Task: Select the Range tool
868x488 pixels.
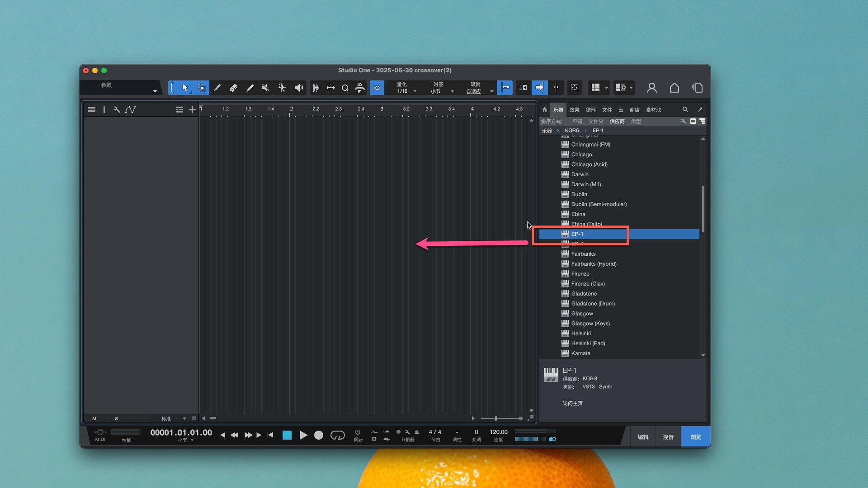Action: [x=201, y=88]
